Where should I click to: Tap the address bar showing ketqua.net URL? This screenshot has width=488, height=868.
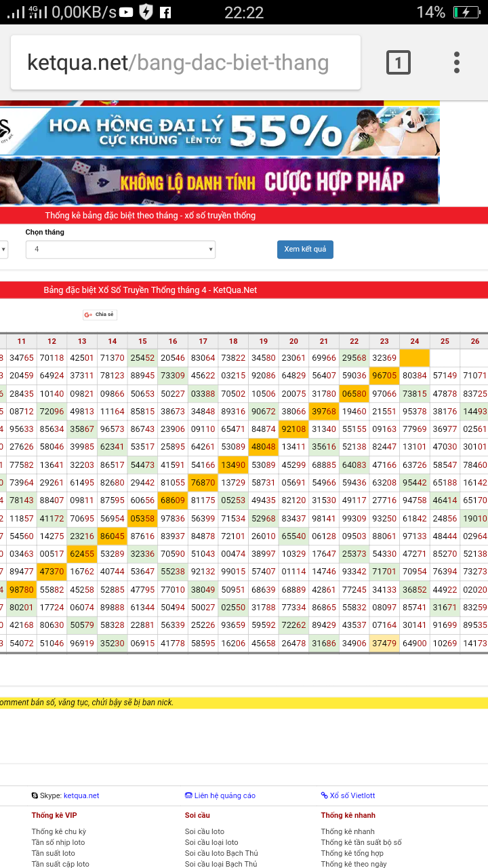click(x=185, y=63)
